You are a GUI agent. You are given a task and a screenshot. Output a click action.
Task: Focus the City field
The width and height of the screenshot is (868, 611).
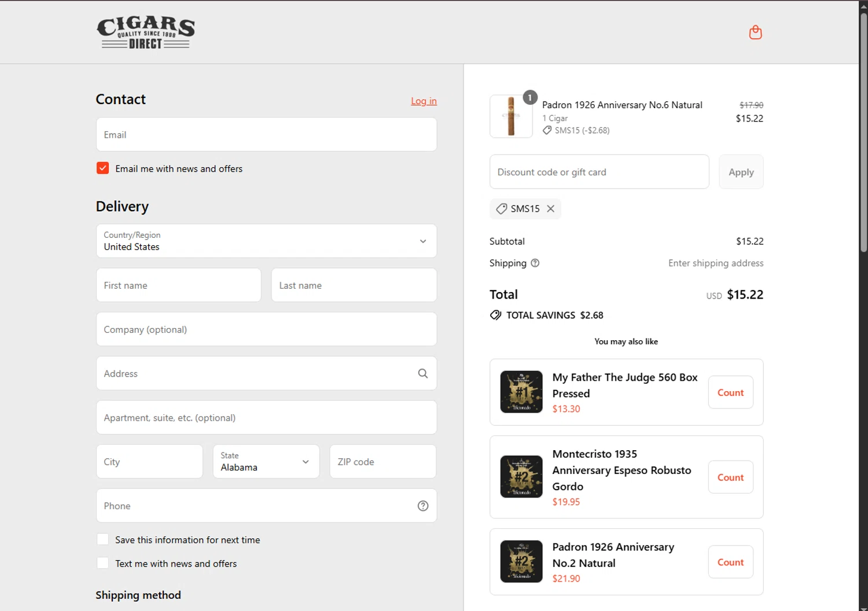149,461
